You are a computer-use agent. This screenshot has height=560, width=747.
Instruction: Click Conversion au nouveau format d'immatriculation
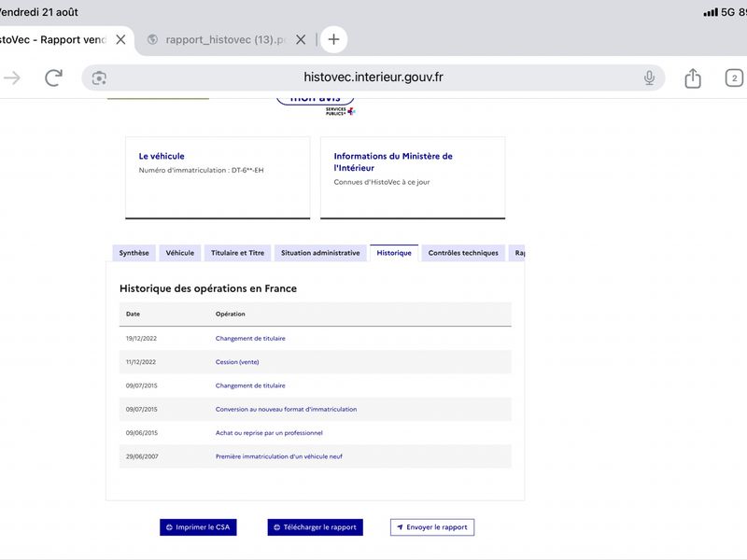(286, 409)
